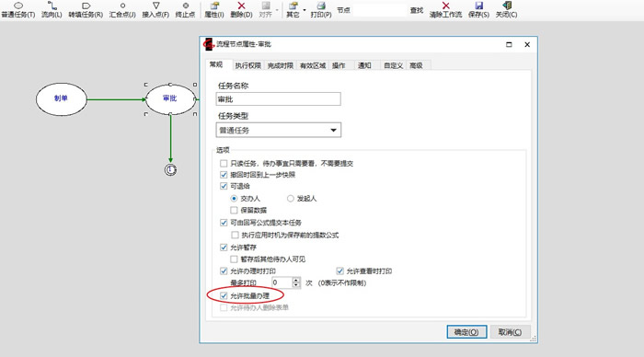Switch to the 常规 tab
This screenshot has width=644, height=357.
216,64
